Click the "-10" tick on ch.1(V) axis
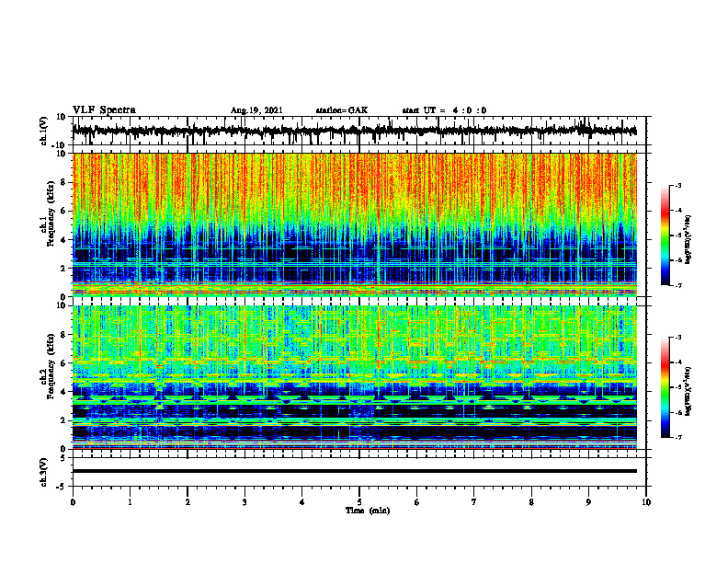Screen dimensions: 728x563 pos(60,145)
